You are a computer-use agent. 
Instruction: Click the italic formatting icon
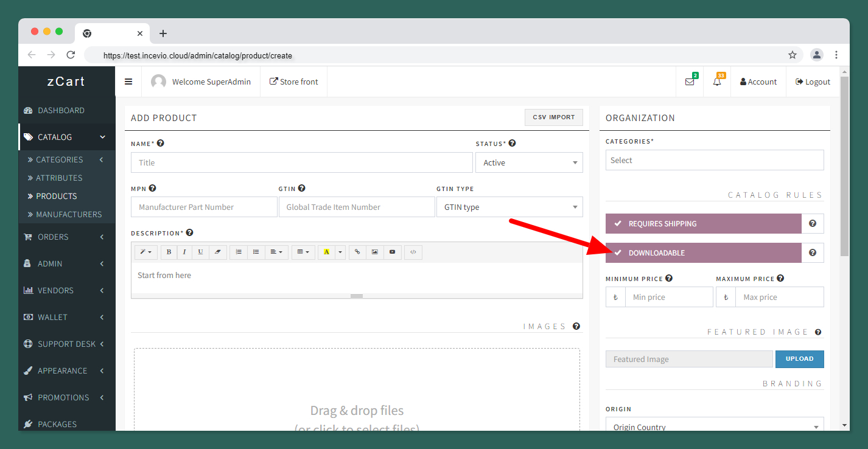click(x=184, y=252)
